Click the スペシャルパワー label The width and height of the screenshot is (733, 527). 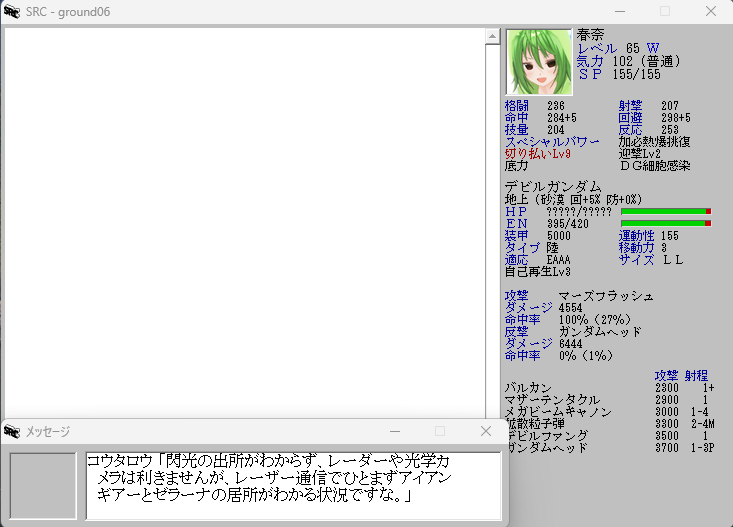pyautogui.click(x=552, y=142)
